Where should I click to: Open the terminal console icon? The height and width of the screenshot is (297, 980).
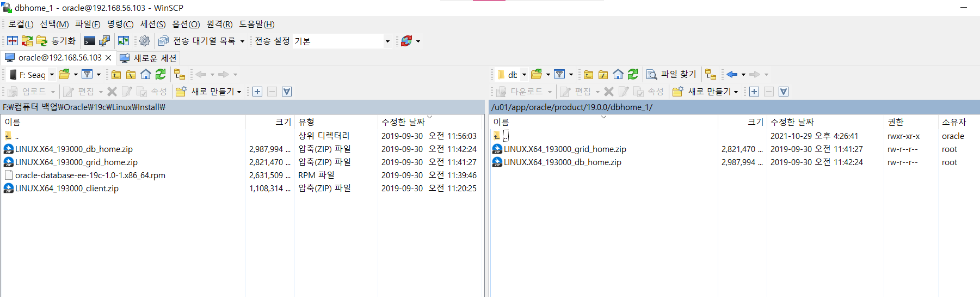tap(90, 41)
